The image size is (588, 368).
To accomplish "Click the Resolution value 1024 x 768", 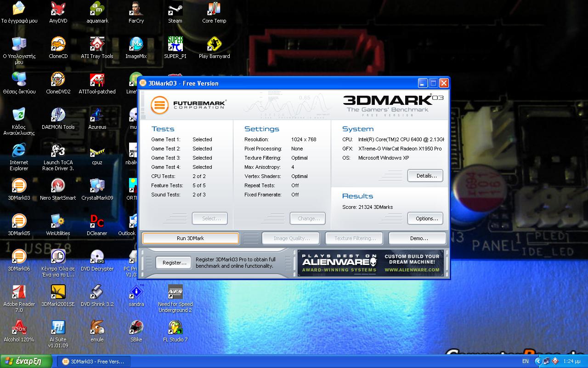I will click(x=304, y=139).
